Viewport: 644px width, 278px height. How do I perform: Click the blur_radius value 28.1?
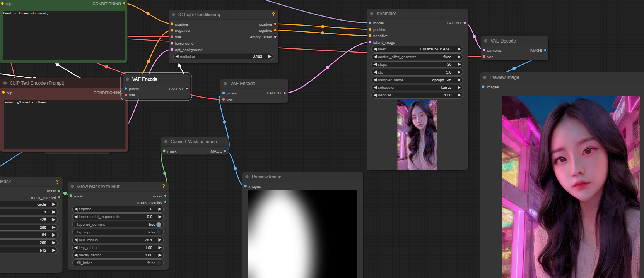[x=148, y=240]
